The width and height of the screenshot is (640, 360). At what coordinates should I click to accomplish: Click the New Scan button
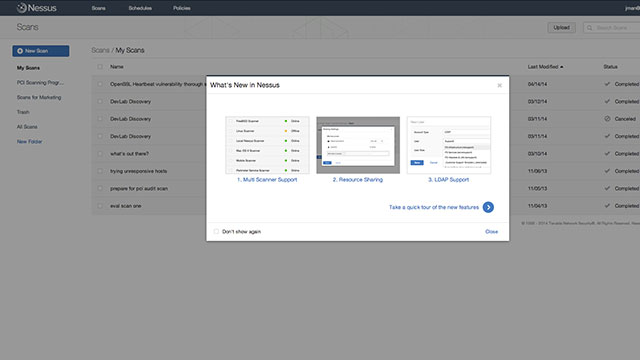click(41, 51)
